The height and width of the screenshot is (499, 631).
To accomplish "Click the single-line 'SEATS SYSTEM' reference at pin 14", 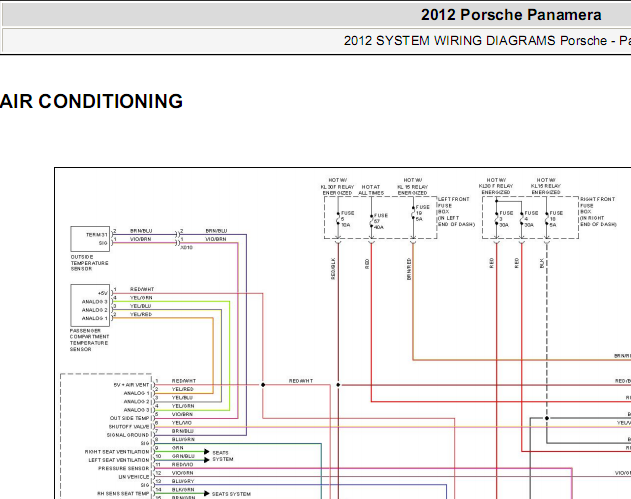I will pos(231,494).
